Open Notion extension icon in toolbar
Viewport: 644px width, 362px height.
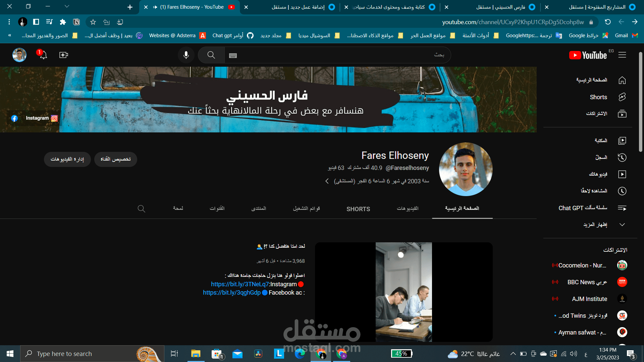click(x=76, y=22)
